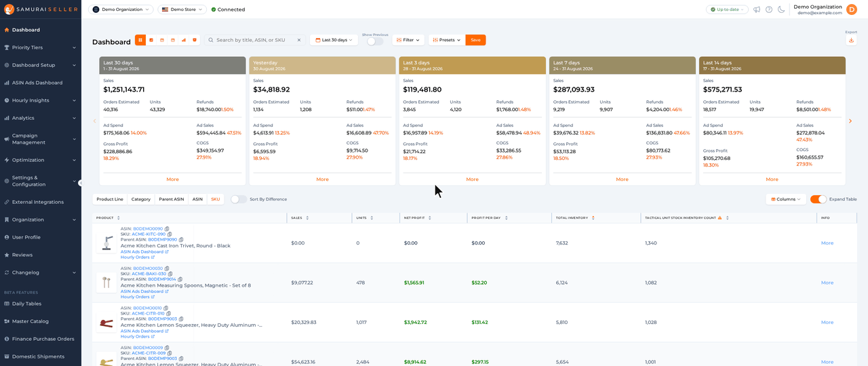Open Hourly Orders link for Cast Iron Trivet

coord(137,257)
